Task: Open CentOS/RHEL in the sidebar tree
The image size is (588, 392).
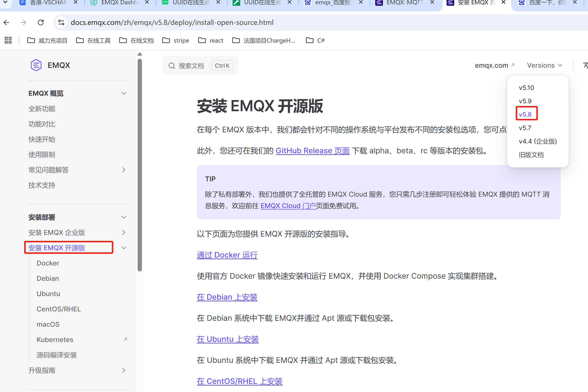Action: pos(59,309)
